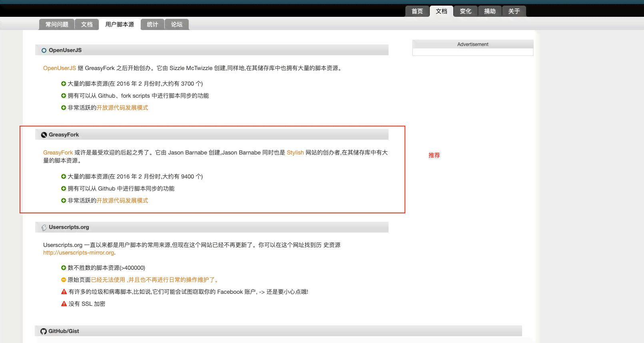The width and height of the screenshot is (644, 343).
Task: Switch to the 文档 sub-tab
Action: point(87,24)
